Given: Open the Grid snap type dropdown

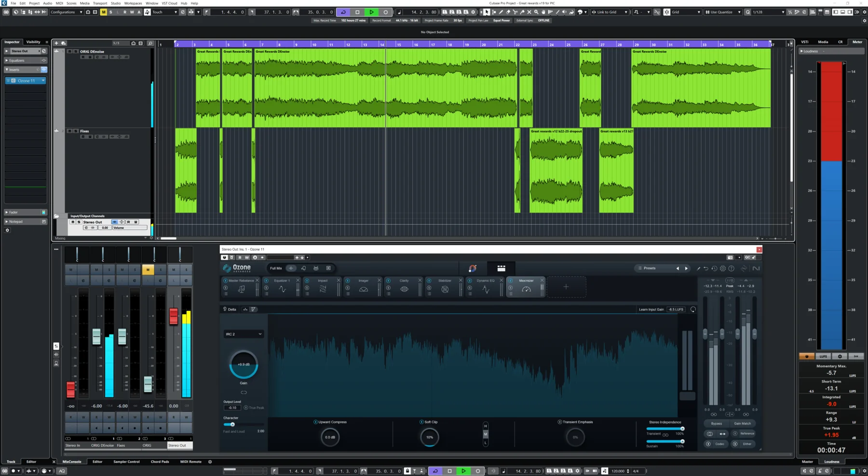Looking at the screenshot, I should [x=686, y=12].
